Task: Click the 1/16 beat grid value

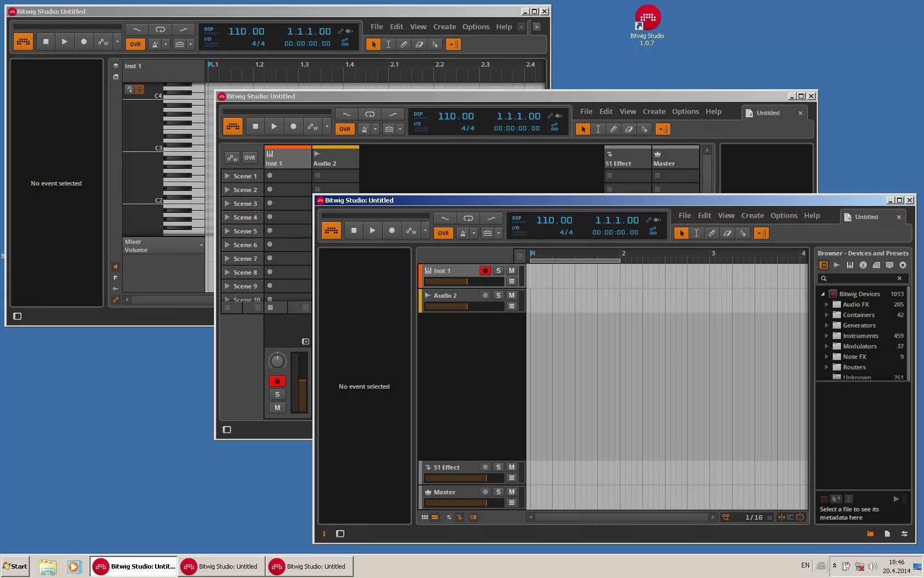Action: tap(754, 517)
